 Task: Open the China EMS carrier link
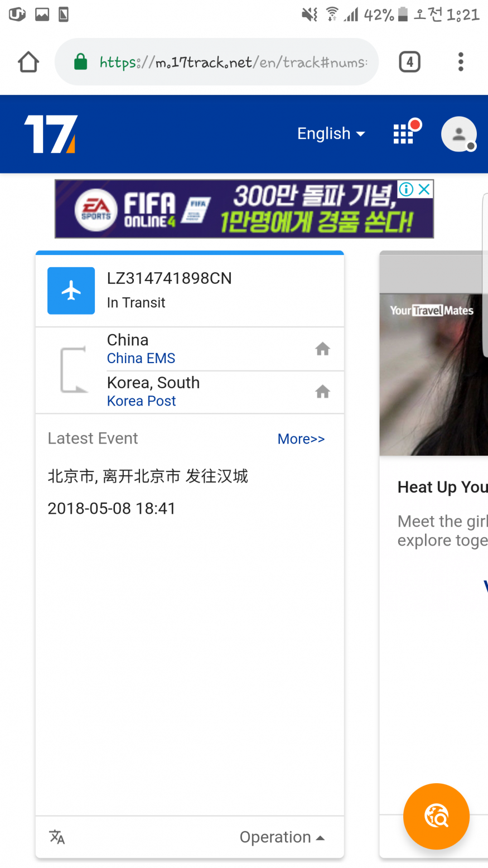pyautogui.click(x=141, y=358)
